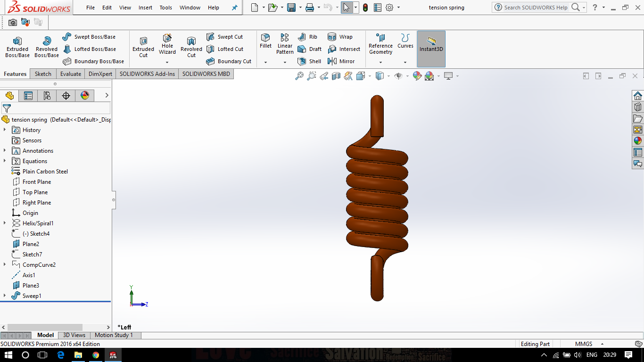This screenshot has height=362, width=644.
Task: Click the feature tree horizontal scrollbar
Action: (45, 327)
